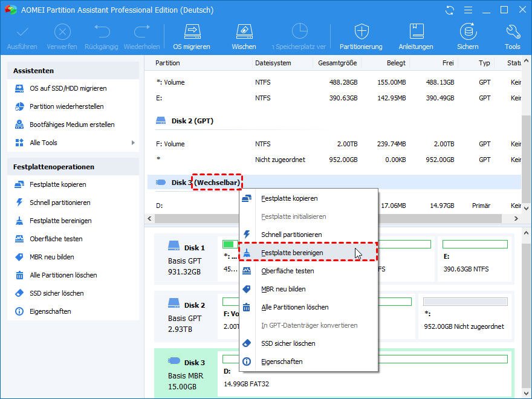Select Disk 1 Basis GPT block
This screenshot has height=399, width=532.
pyautogui.click(x=186, y=259)
